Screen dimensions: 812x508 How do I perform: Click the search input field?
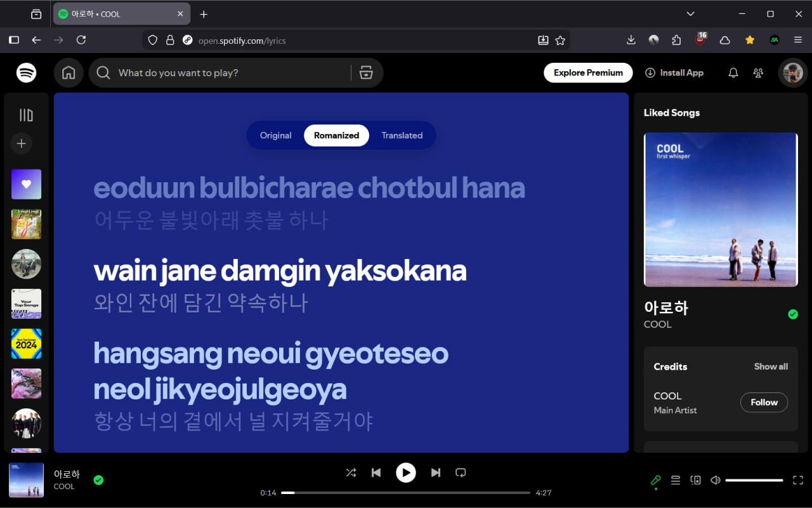[x=231, y=73]
